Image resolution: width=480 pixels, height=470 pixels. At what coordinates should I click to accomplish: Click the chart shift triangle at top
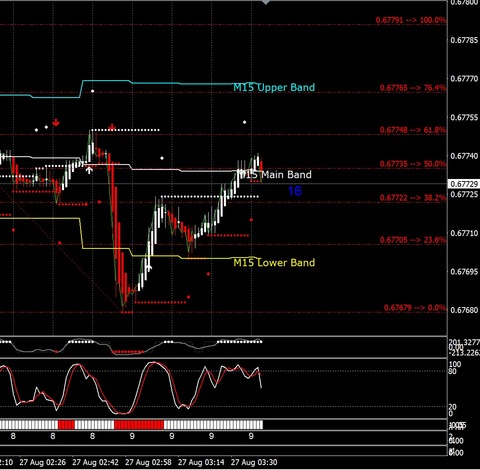tap(266, 2)
